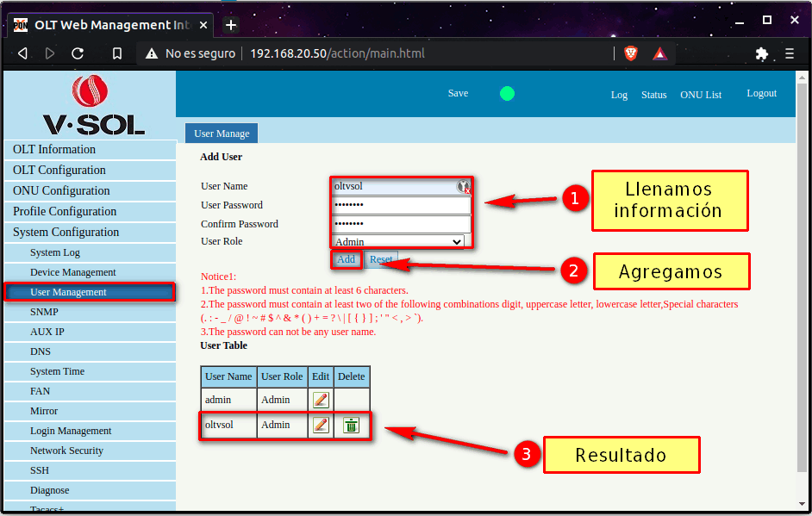This screenshot has height=516, width=812.
Task: Open a new browser tab
Action: (x=230, y=25)
